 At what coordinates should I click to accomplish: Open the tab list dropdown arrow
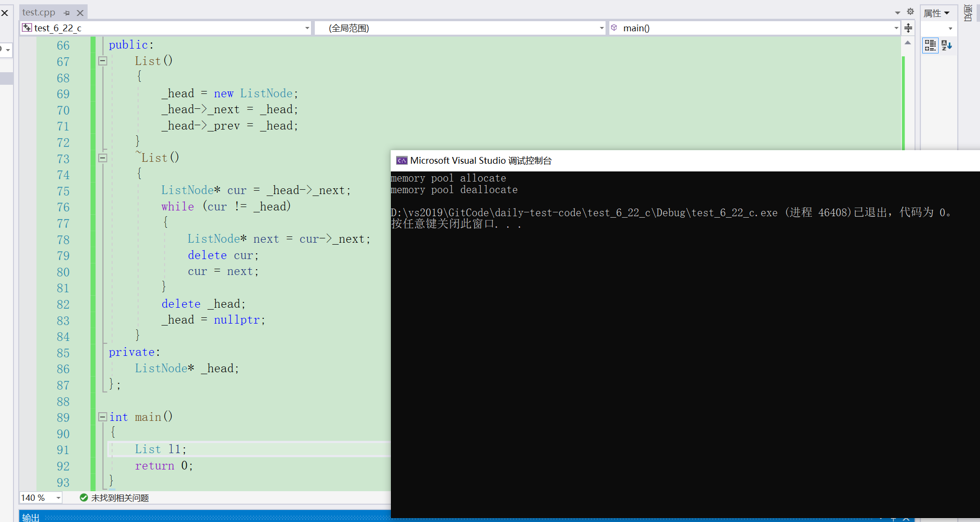coord(898,13)
